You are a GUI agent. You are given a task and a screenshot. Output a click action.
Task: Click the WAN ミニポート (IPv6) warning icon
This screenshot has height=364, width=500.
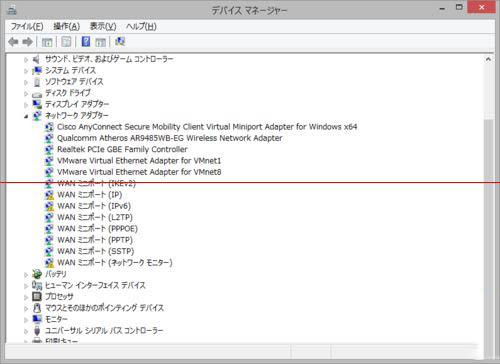(49, 206)
